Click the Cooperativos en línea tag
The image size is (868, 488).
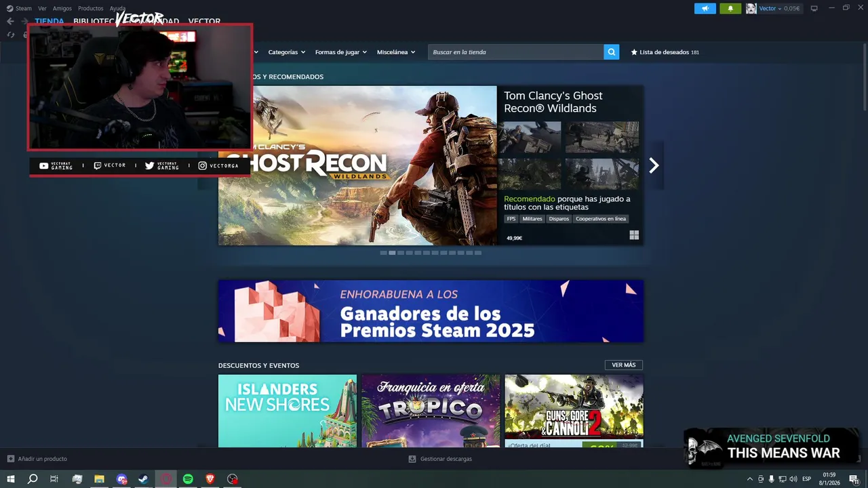coord(601,219)
